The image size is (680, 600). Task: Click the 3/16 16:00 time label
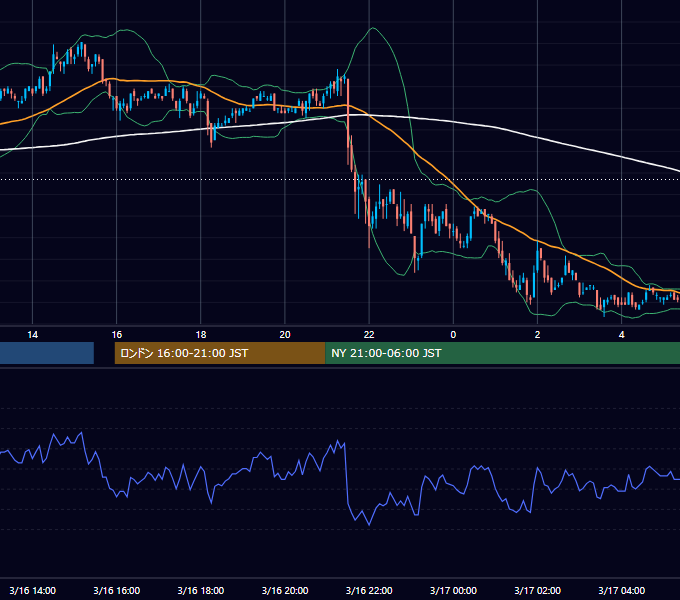(117, 590)
